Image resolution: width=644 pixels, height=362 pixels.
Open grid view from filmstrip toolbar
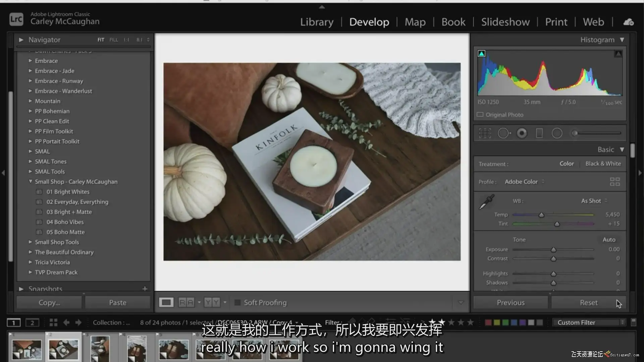(53, 322)
